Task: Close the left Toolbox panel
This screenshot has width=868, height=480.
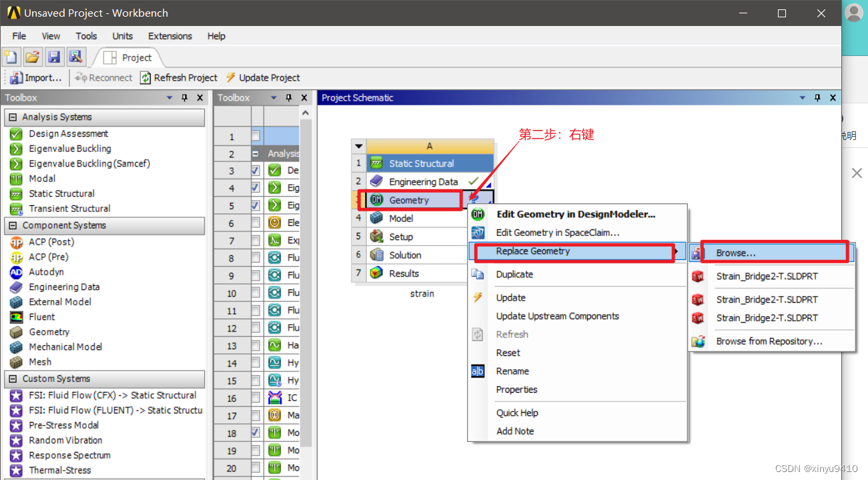Action: pyautogui.click(x=199, y=98)
